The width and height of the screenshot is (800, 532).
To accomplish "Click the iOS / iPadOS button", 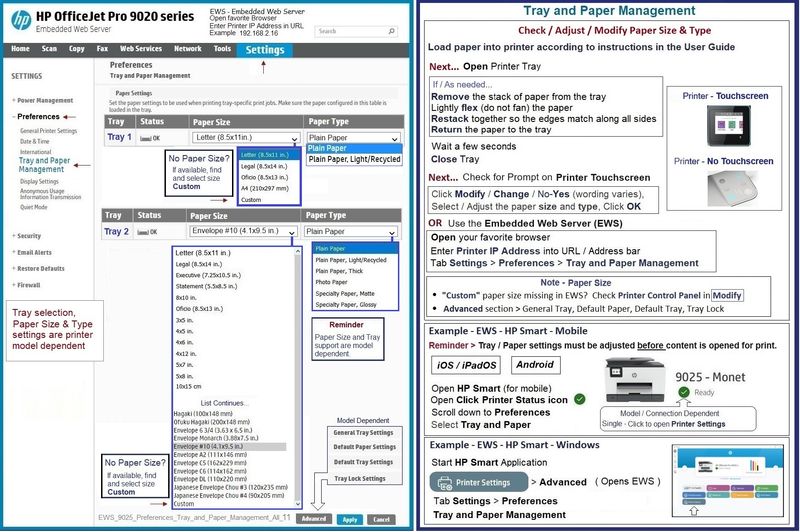I will click(x=466, y=365).
